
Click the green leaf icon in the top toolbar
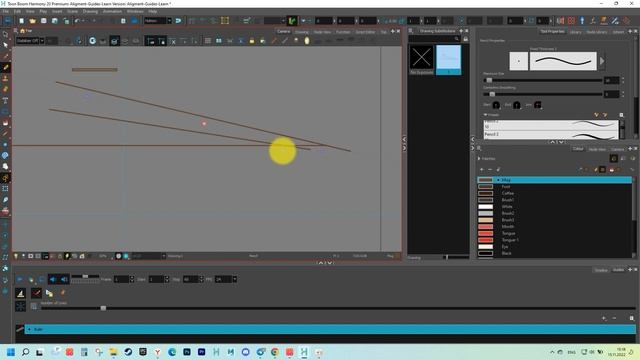[x=292, y=20]
